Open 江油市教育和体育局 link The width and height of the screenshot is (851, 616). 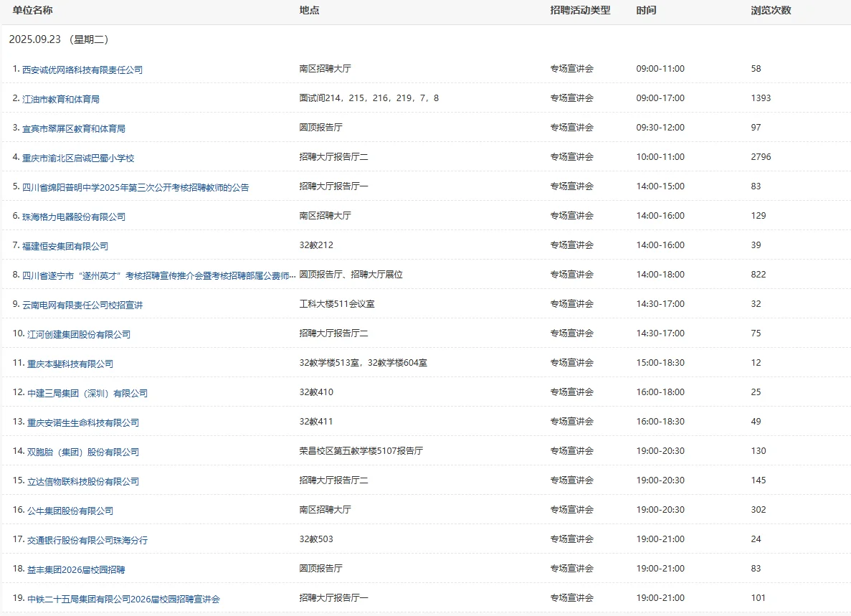(x=61, y=99)
